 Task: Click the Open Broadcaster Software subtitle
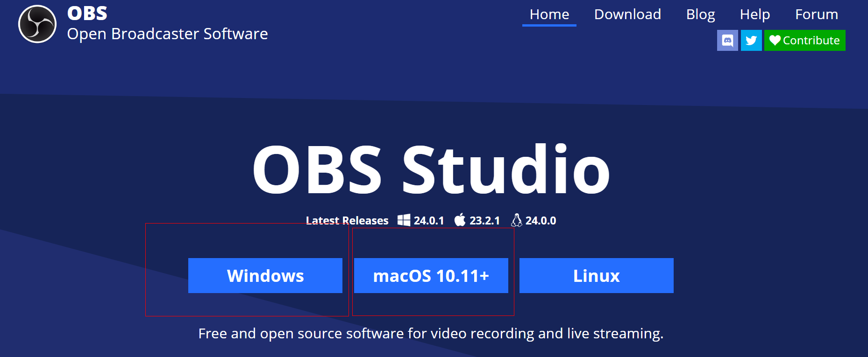click(168, 34)
